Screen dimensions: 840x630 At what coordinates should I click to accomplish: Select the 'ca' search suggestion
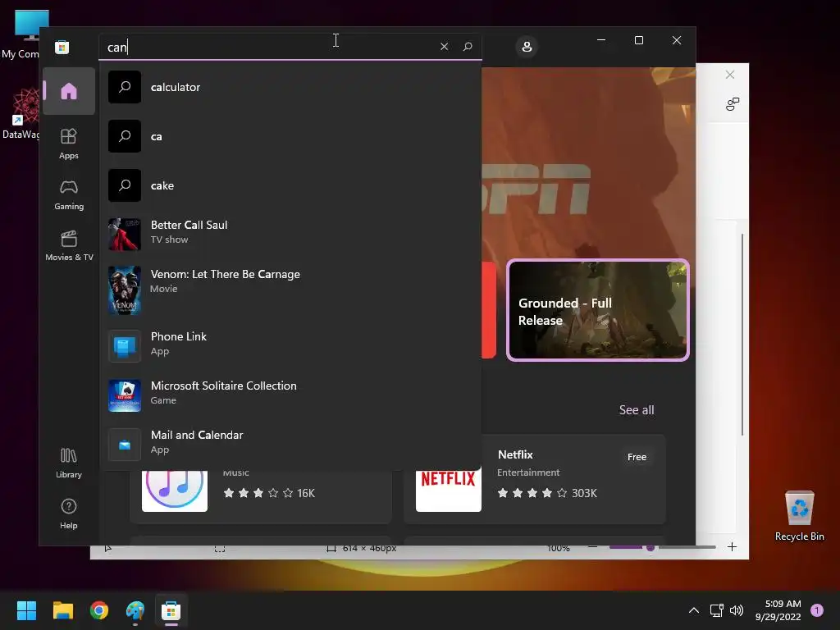click(x=290, y=136)
